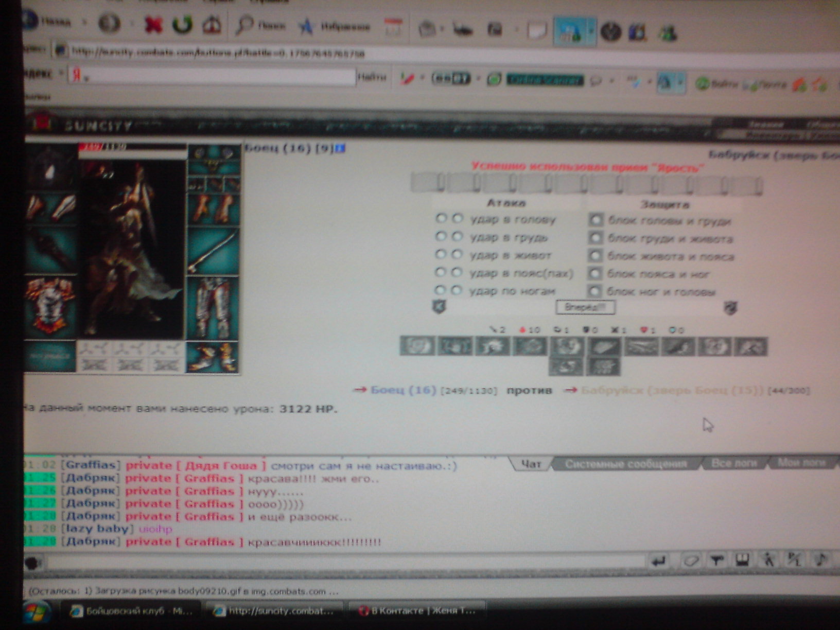Open the Боец (16) fighter name link in the battle line

[x=404, y=390]
